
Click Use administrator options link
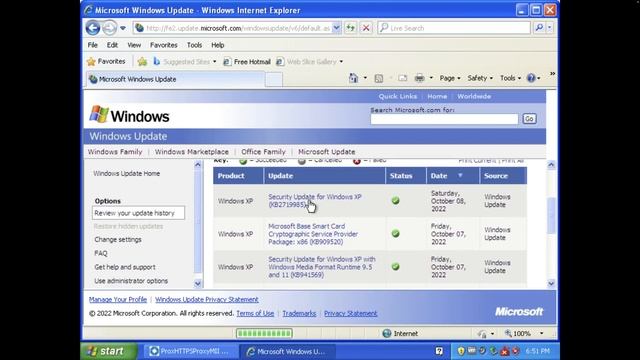pos(131,281)
